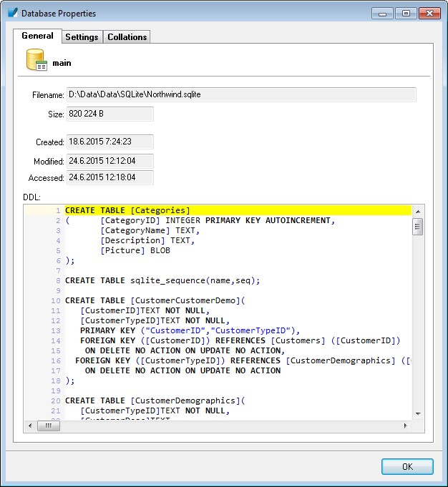
Task: Click the DDL vertical scrollbar down arrow
Action: click(x=417, y=413)
